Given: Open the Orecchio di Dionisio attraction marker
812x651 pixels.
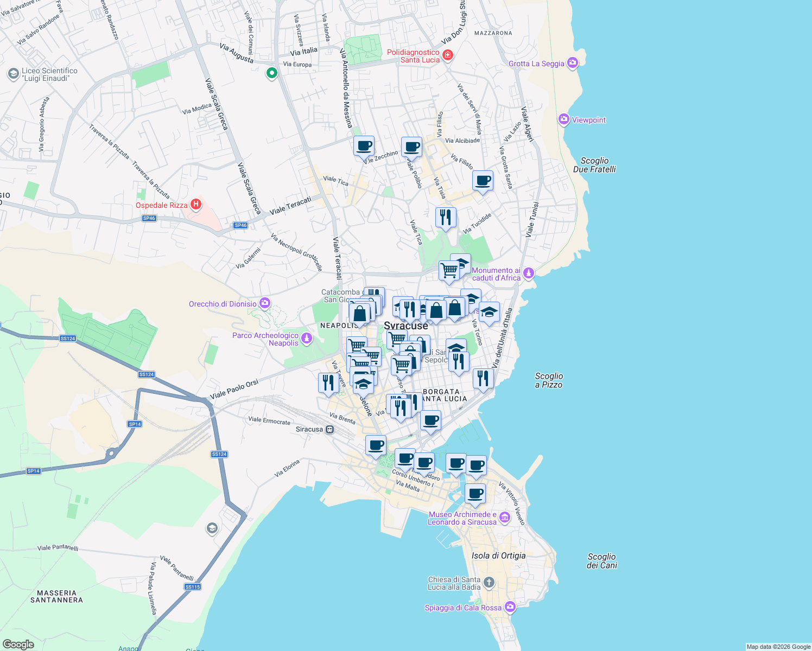Looking at the screenshot, I should click(264, 303).
